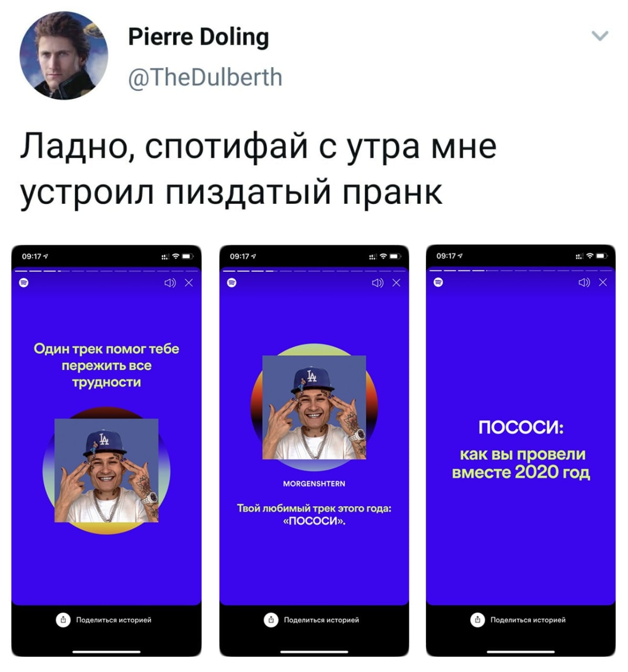Click 'Поделиться историей' under the third screenshot

pyautogui.click(x=528, y=620)
